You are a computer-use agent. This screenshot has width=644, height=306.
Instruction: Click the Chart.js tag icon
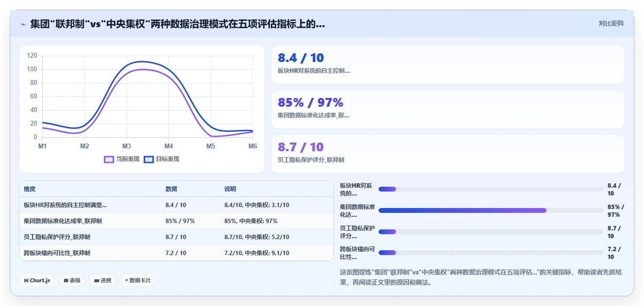(26, 280)
